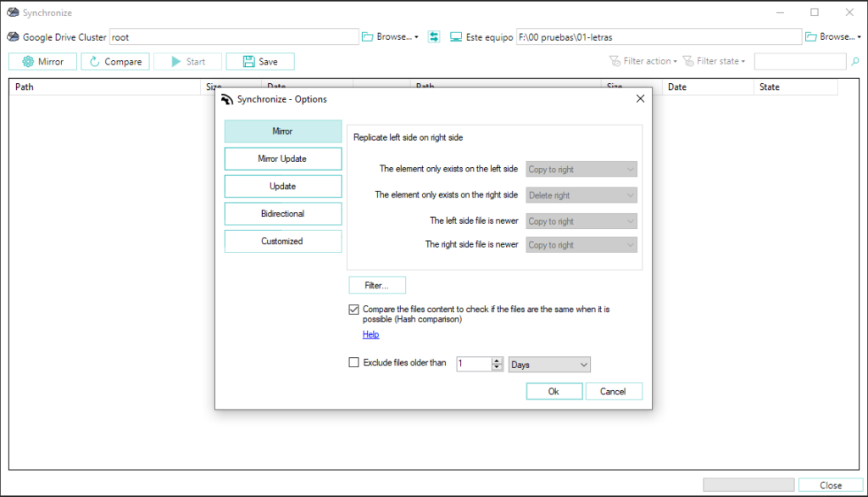Viewport: 868px width, 497px height.
Task: Click the Compare toolbar button
Action: pyautogui.click(x=115, y=62)
